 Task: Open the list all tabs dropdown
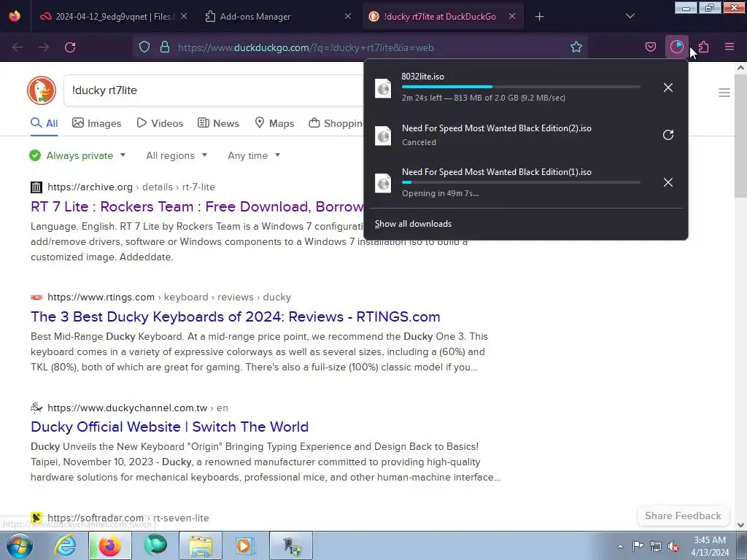click(630, 17)
